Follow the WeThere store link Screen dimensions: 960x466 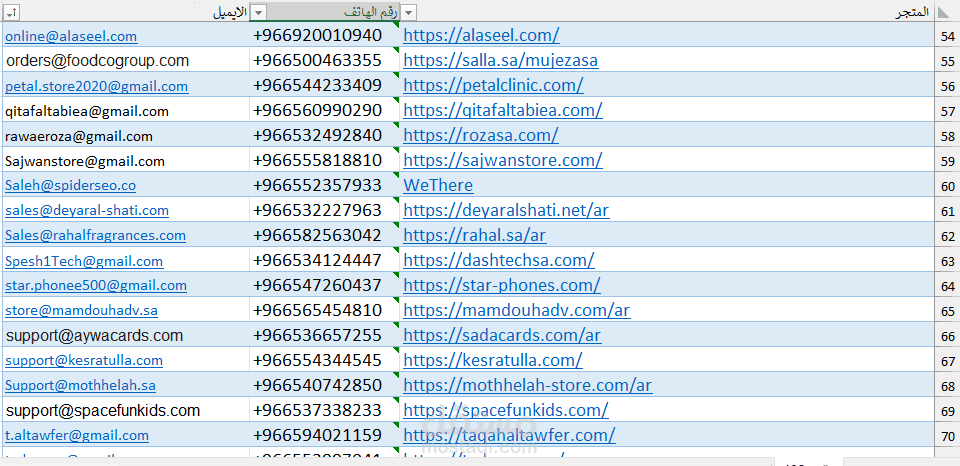438,186
